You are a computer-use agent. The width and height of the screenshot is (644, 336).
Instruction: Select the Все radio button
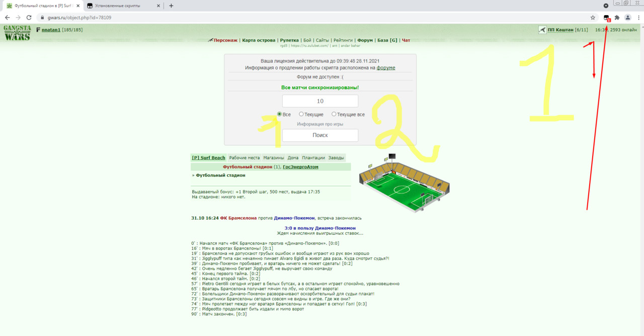[279, 114]
